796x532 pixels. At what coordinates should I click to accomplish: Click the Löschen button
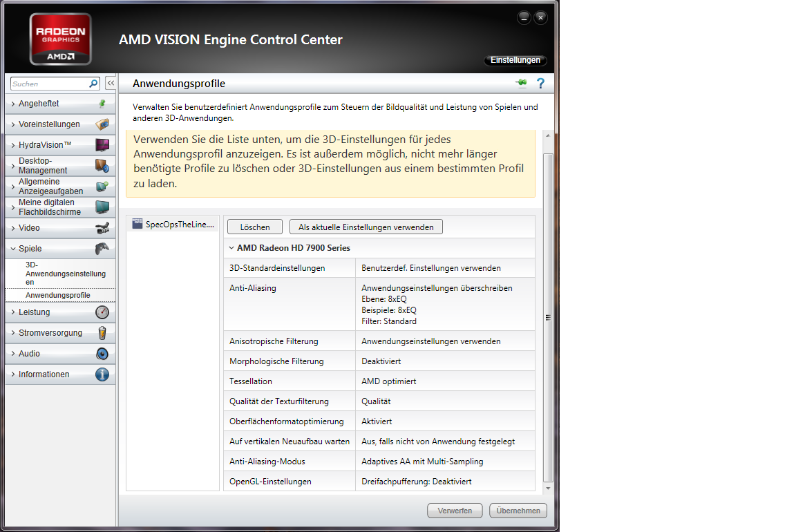click(x=255, y=227)
